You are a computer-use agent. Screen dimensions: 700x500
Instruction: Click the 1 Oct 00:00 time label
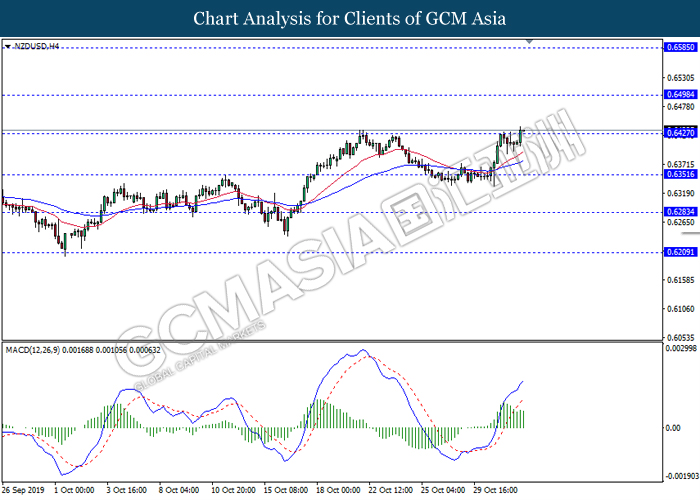(74, 490)
